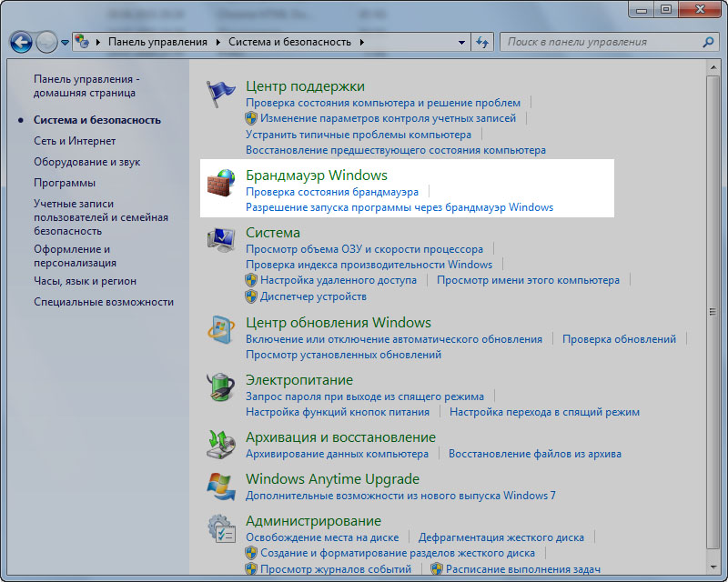The width and height of the screenshot is (728, 582).
Task: Click Проверка обновлений link
Action: [619, 339]
